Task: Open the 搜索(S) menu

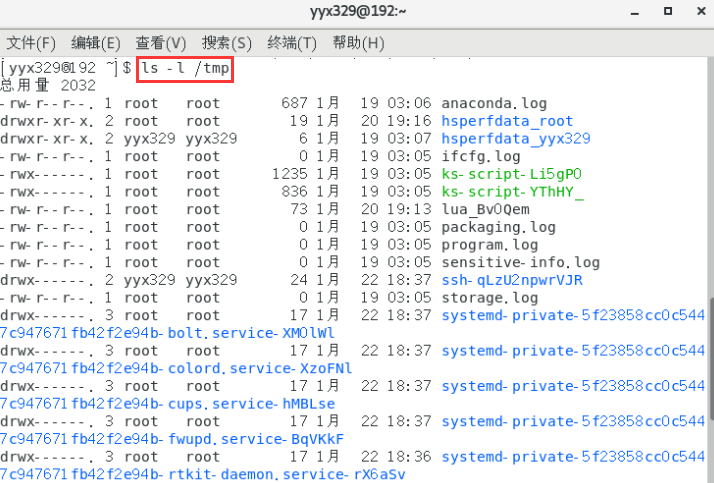Action: click(226, 43)
